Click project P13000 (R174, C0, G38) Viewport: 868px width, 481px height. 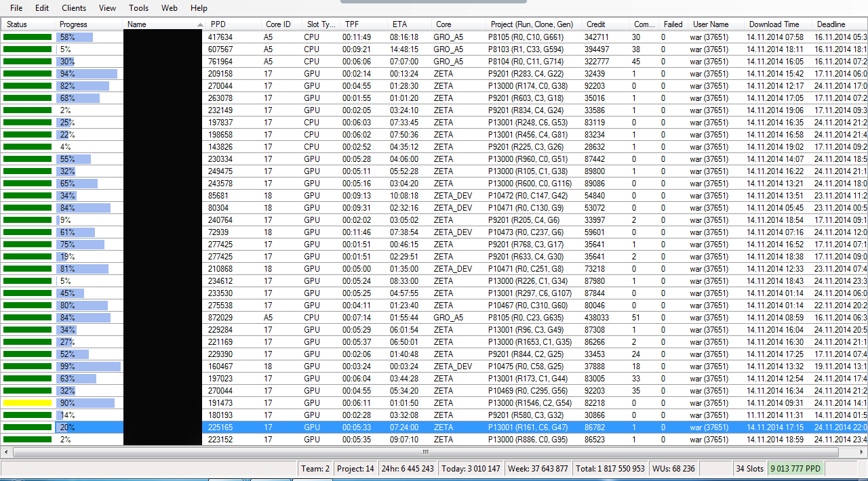pyautogui.click(x=528, y=86)
